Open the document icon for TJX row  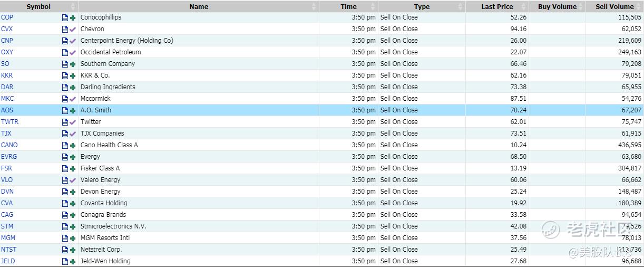[65, 133]
